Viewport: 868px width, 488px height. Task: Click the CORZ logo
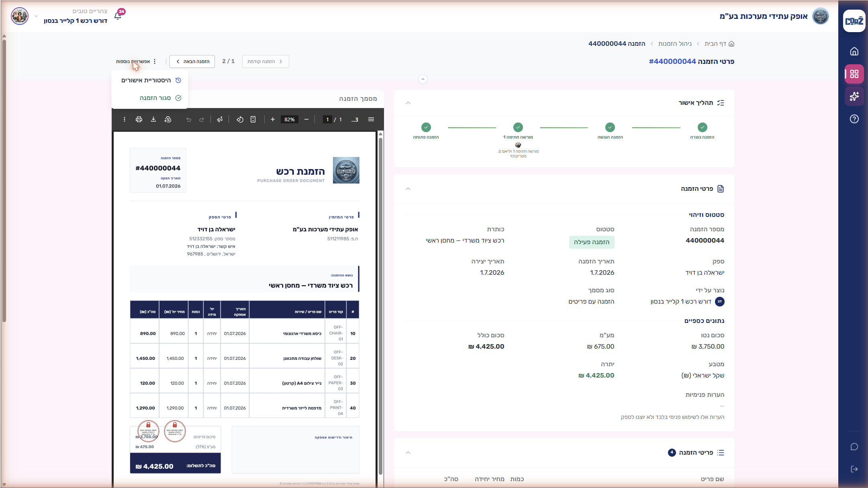pyautogui.click(x=854, y=21)
